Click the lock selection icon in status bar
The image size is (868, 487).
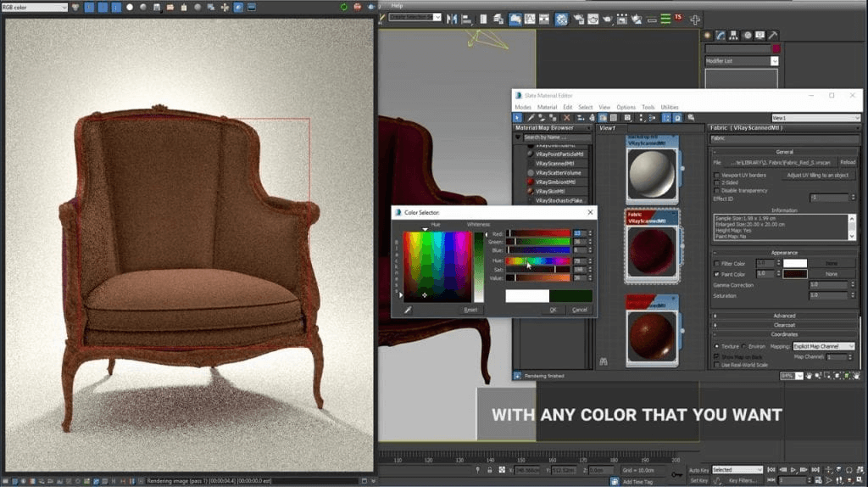point(489,470)
